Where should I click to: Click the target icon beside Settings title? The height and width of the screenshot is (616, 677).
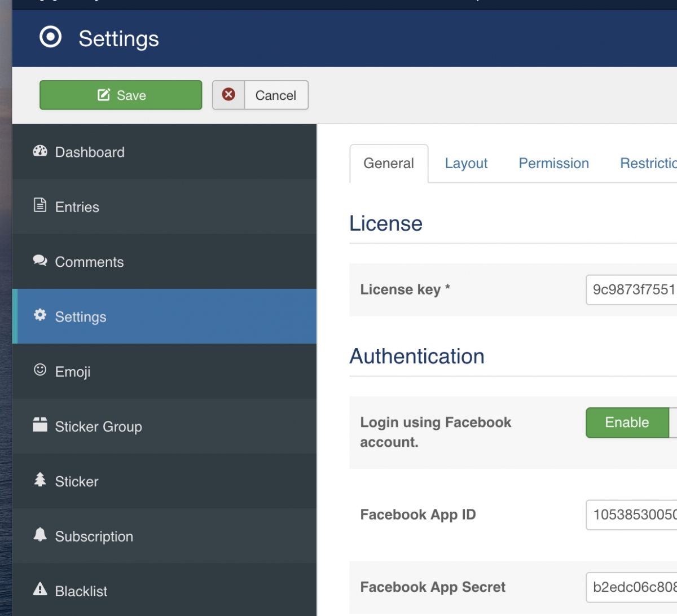tap(51, 38)
